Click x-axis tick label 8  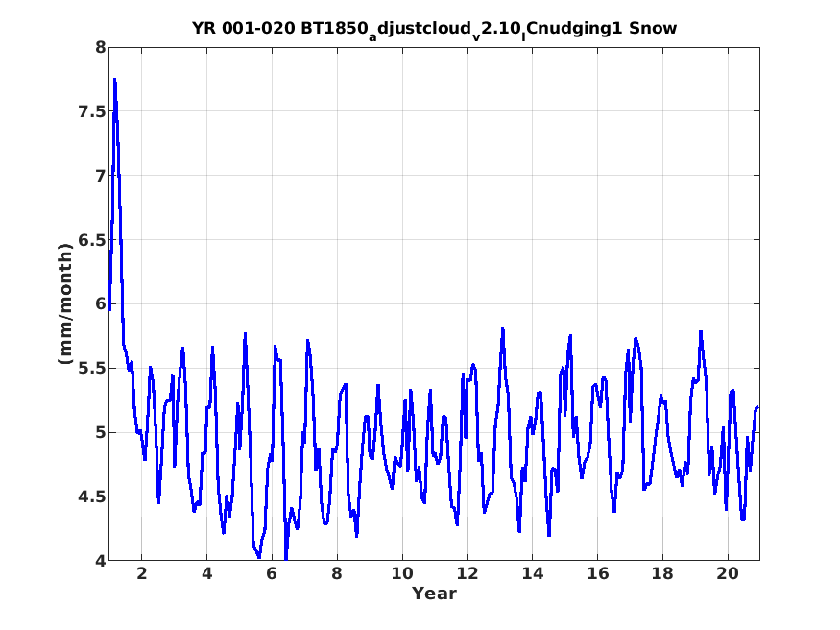(337, 573)
